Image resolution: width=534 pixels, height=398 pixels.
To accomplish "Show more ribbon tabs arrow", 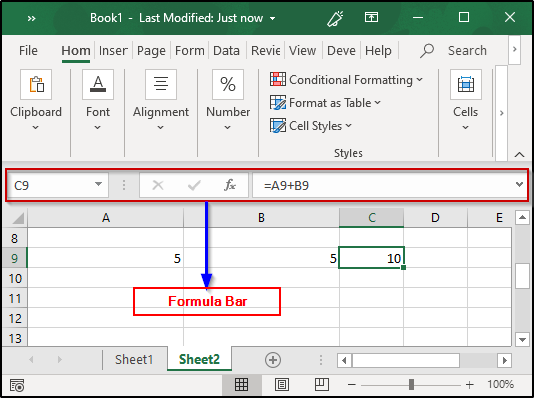I will [x=515, y=49].
